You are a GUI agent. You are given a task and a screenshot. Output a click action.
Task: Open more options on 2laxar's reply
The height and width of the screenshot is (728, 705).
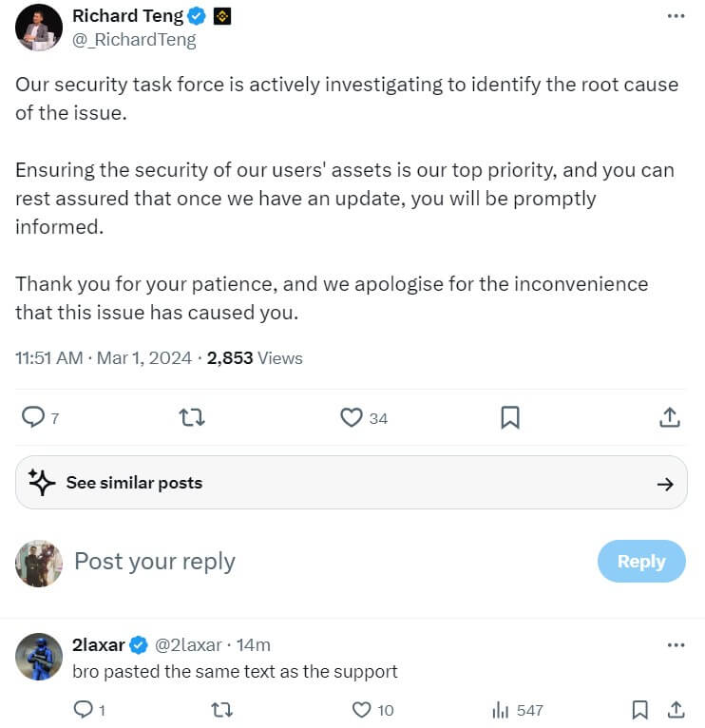(676, 645)
